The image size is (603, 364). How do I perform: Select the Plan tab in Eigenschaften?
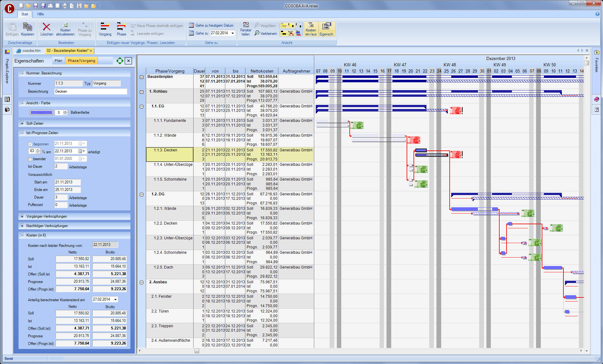pos(58,60)
